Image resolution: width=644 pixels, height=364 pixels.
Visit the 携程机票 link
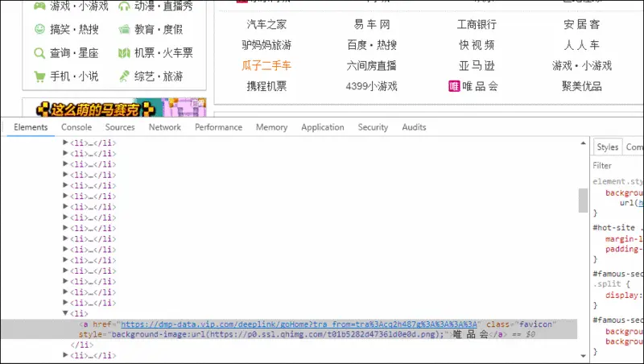[x=266, y=86]
